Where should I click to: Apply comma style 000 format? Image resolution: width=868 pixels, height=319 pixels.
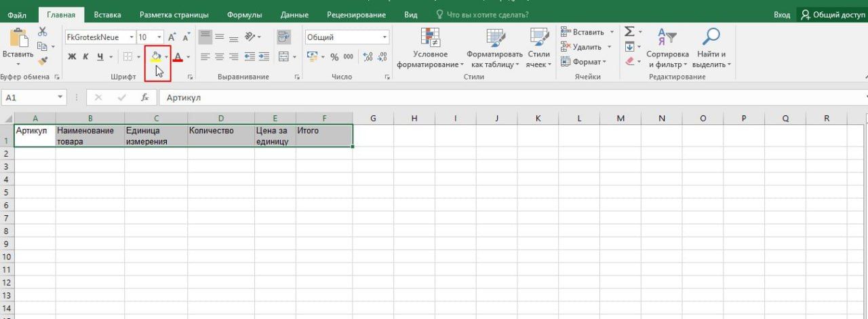(x=349, y=57)
